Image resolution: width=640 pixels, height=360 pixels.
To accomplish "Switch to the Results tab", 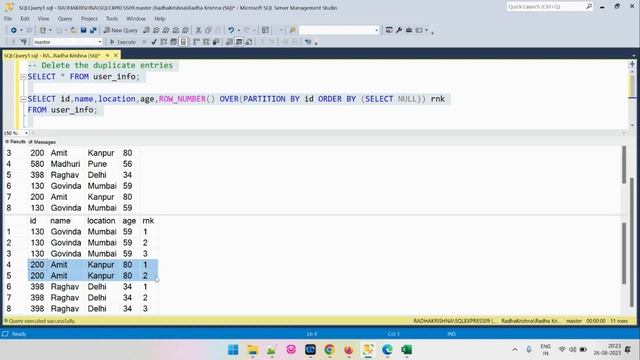I will pyautogui.click(x=15, y=142).
